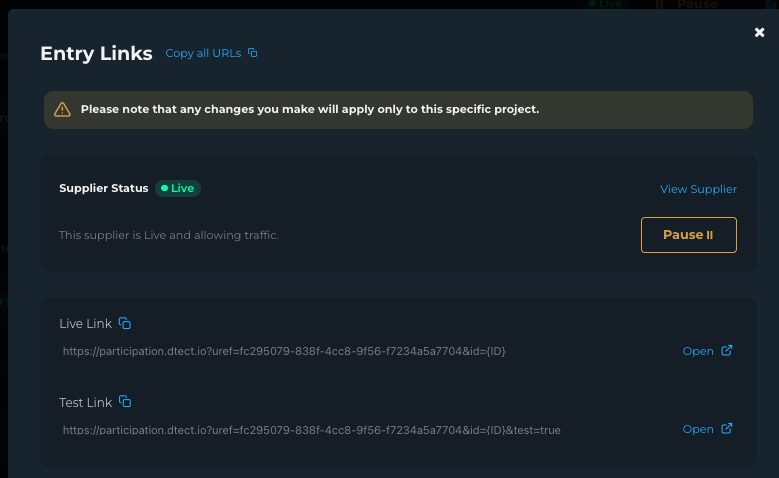
Task: Click Open text for Test Link
Action: [x=697, y=429]
